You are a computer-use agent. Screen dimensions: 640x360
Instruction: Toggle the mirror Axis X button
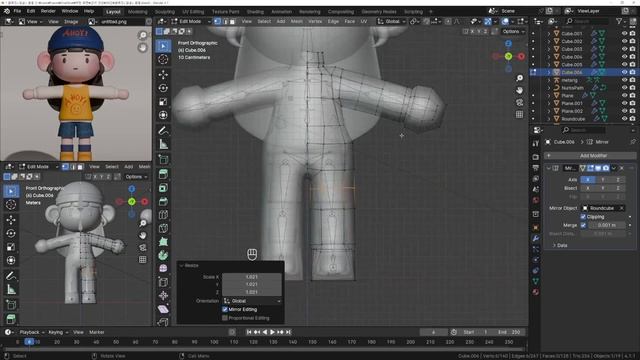tap(587, 180)
